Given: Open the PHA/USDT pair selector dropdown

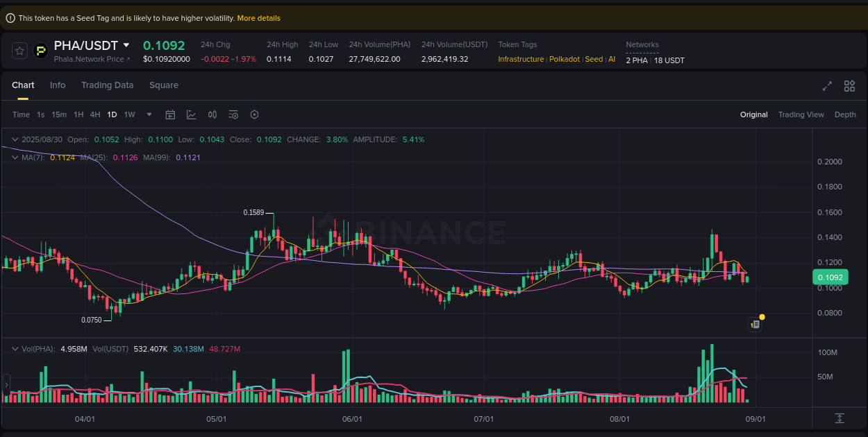Looking at the screenshot, I should tap(92, 45).
